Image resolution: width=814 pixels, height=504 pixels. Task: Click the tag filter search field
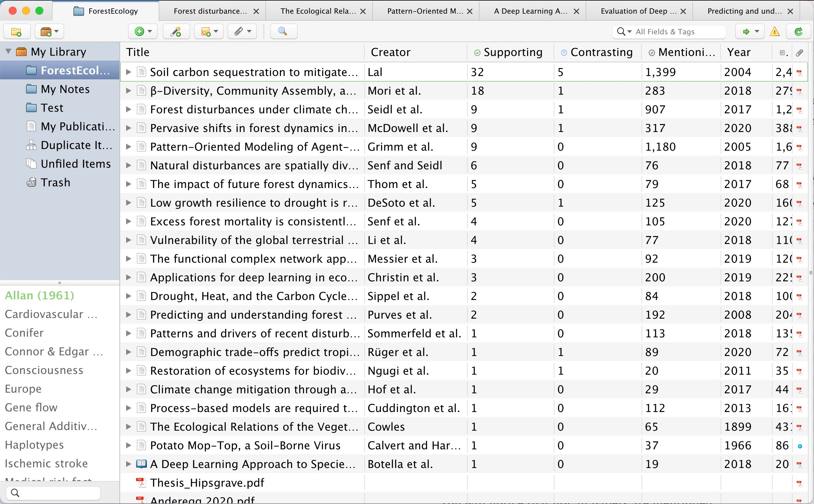pos(53,493)
